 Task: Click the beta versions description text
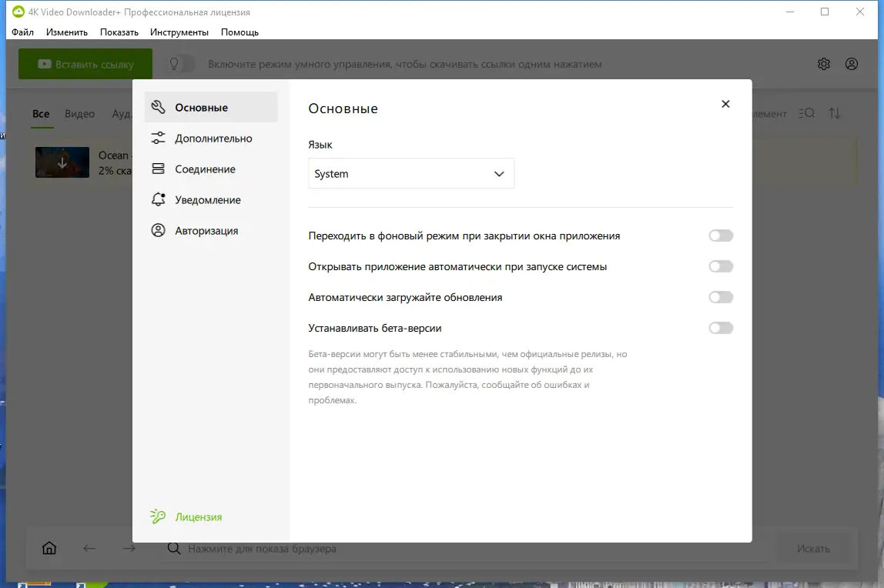tap(467, 377)
